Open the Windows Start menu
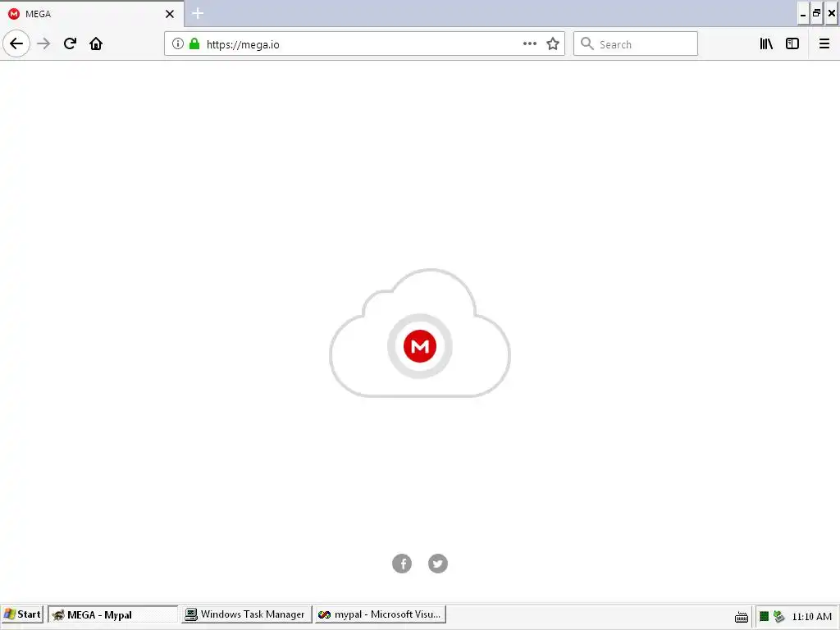 [22, 614]
